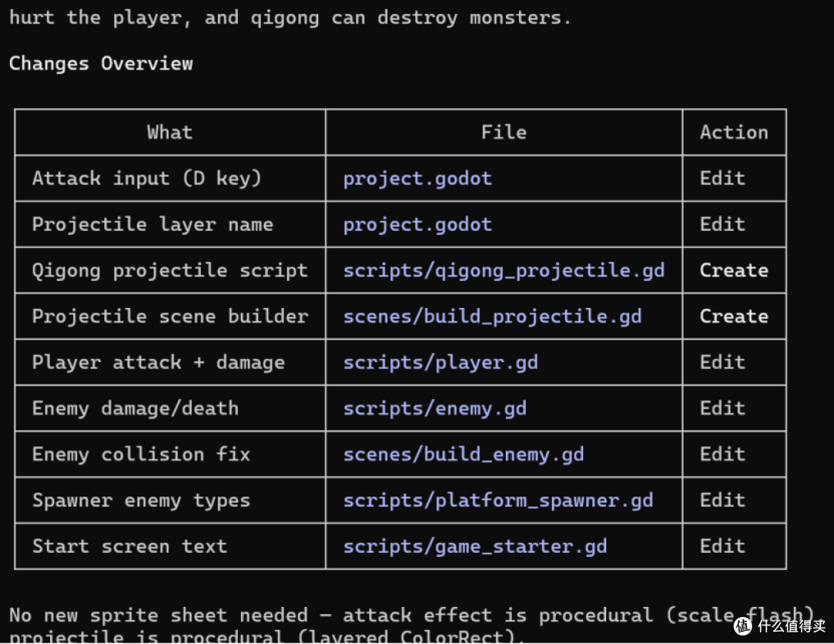834x644 pixels.
Task: Open the scripts/qigong_projectile.gd file path
Action: click(x=503, y=271)
